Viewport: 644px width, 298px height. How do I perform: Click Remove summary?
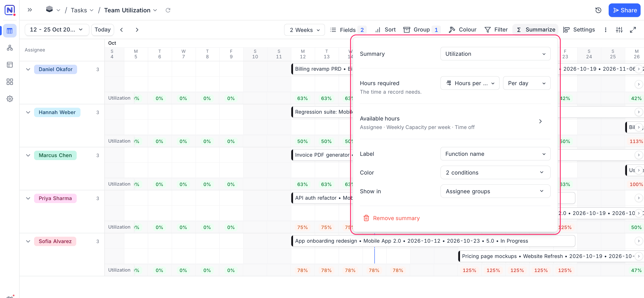tap(391, 218)
